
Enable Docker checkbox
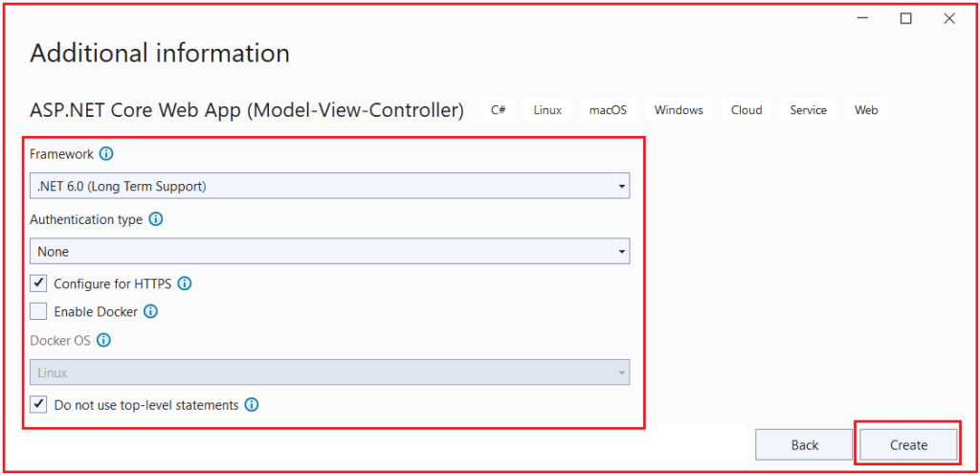pos(38,311)
